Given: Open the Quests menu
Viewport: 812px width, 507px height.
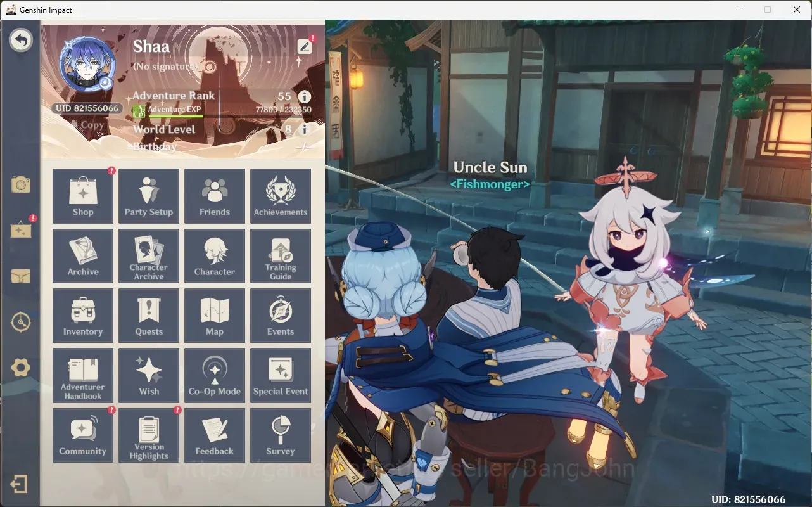Looking at the screenshot, I should click(x=149, y=316).
